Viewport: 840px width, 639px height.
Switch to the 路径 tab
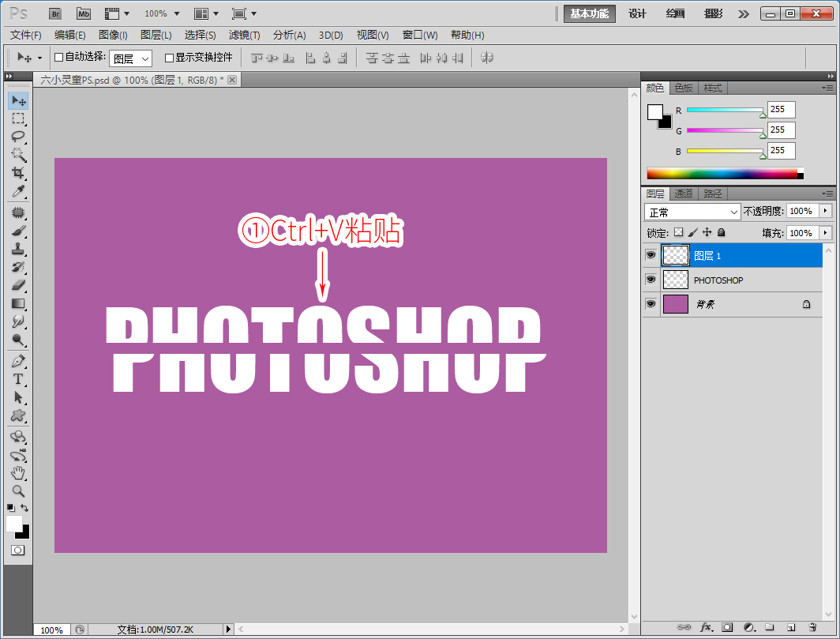tap(712, 194)
